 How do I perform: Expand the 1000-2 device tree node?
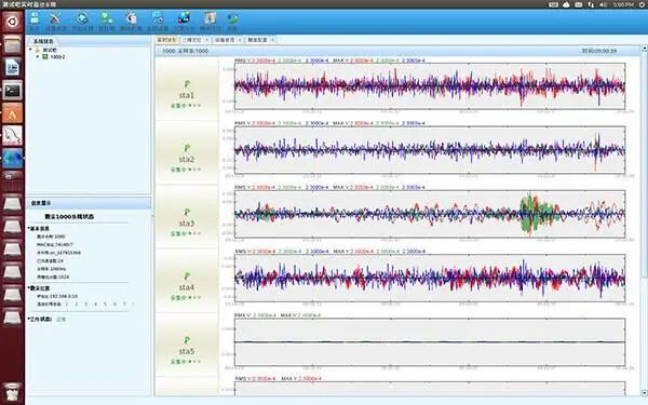(38, 57)
